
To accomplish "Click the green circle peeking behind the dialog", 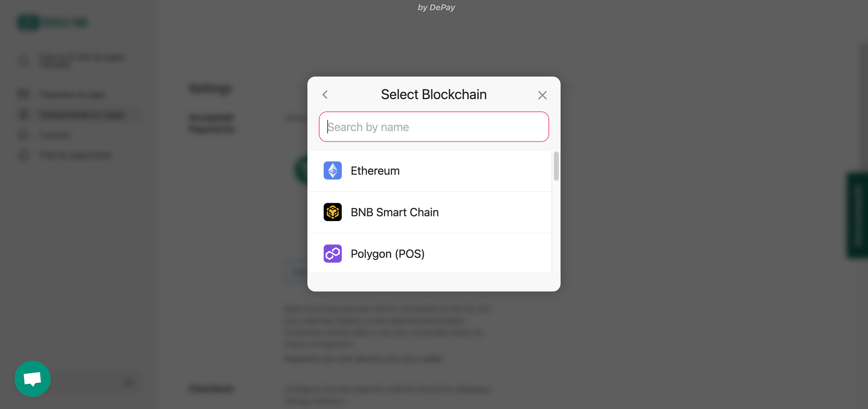I will [301, 169].
